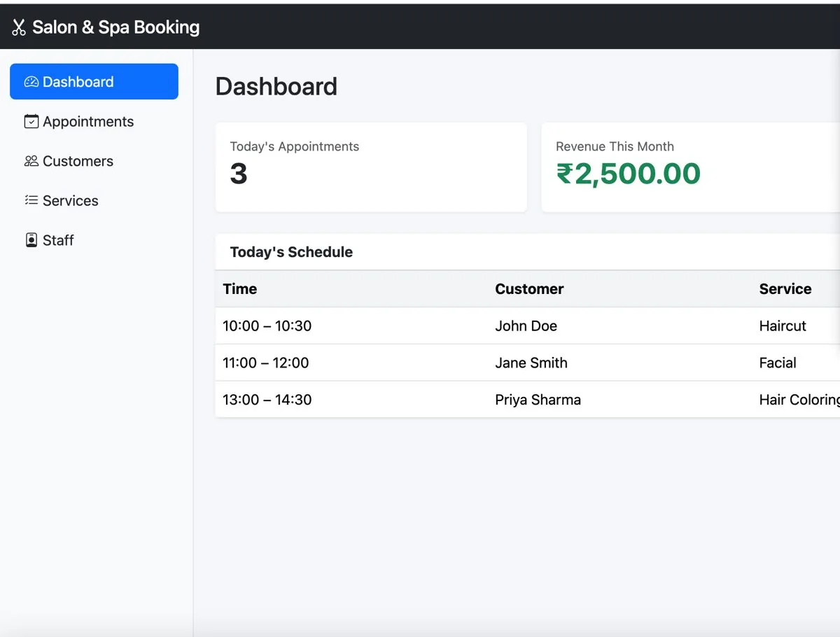This screenshot has width=840, height=637.
Task: Click the Haircut service cell
Action: click(x=783, y=326)
